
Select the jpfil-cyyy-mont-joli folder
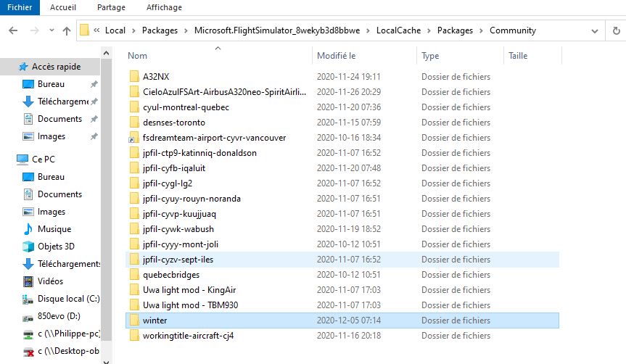181,244
